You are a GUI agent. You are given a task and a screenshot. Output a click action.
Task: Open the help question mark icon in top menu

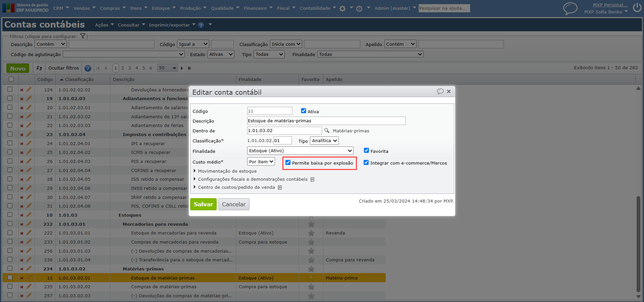click(x=359, y=8)
